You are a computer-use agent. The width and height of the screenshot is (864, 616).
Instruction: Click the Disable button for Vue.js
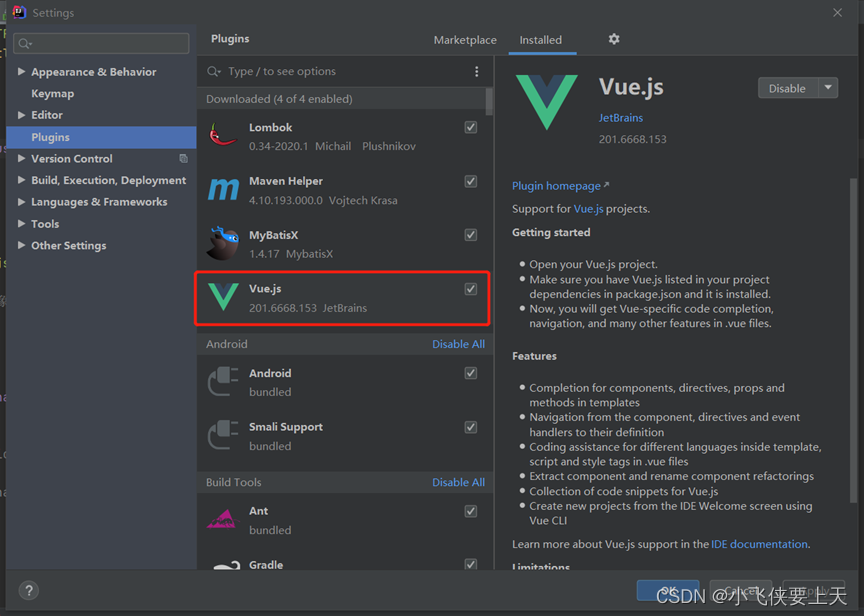(787, 88)
